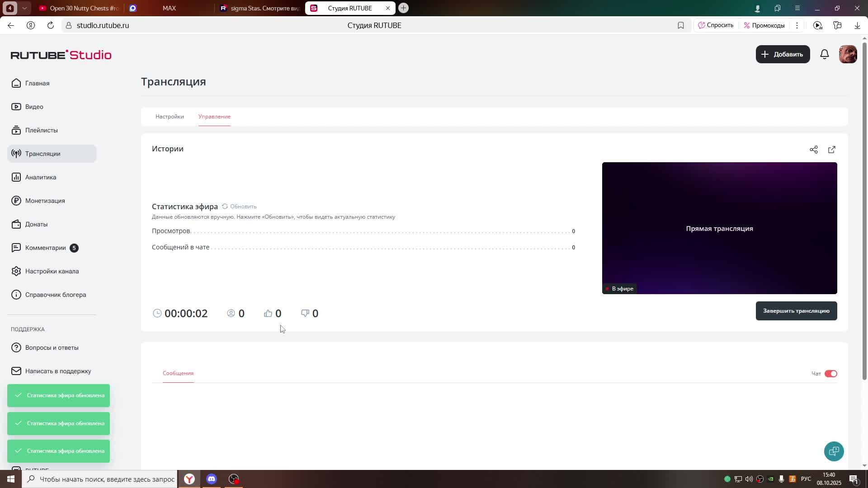
Task: Open the notifications bell
Action: 824,54
